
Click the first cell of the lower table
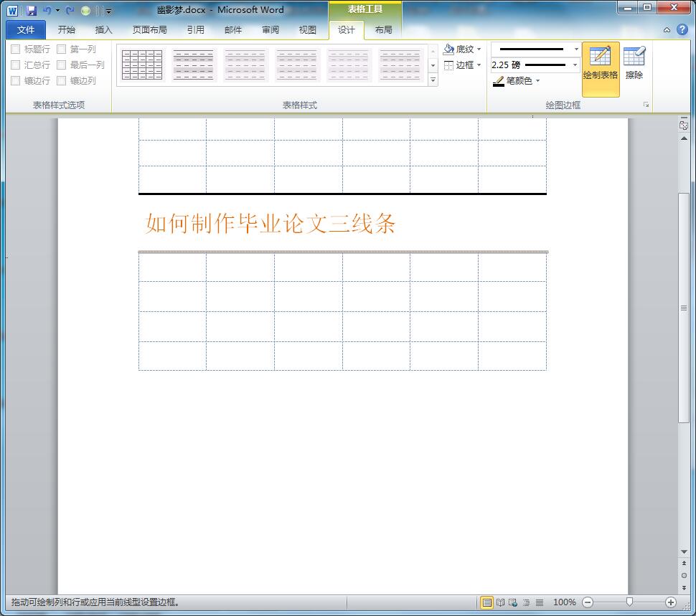click(x=173, y=267)
